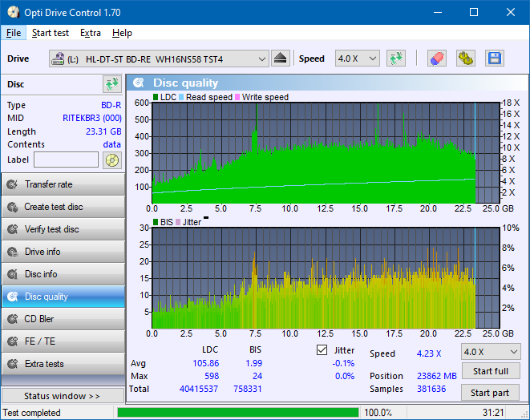The height and width of the screenshot is (420, 530).
Task: Open the Start test menu
Action: pyautogui.click(x=51, y=33)
